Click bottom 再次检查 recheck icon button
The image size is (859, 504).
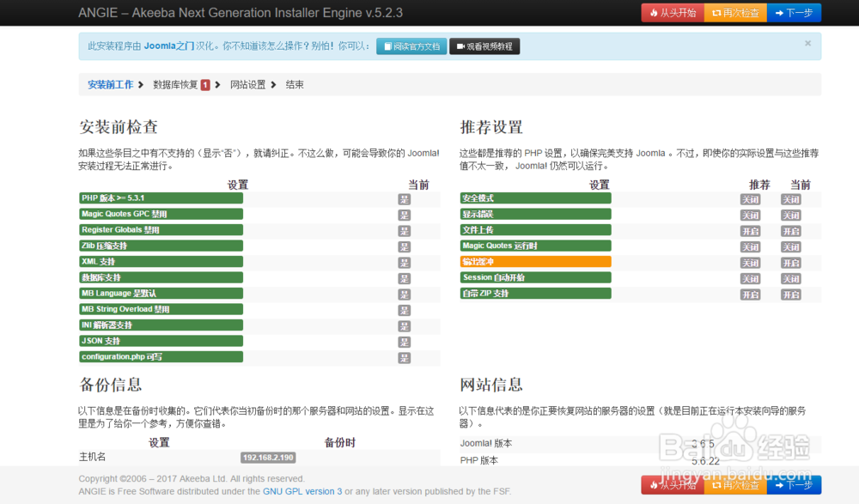point(716,485)
